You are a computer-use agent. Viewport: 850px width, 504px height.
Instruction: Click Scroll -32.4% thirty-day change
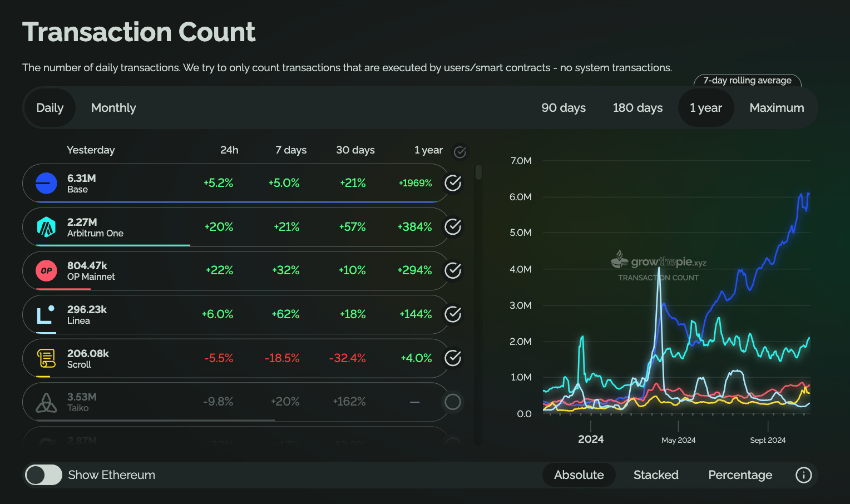[x=347, y=358]
